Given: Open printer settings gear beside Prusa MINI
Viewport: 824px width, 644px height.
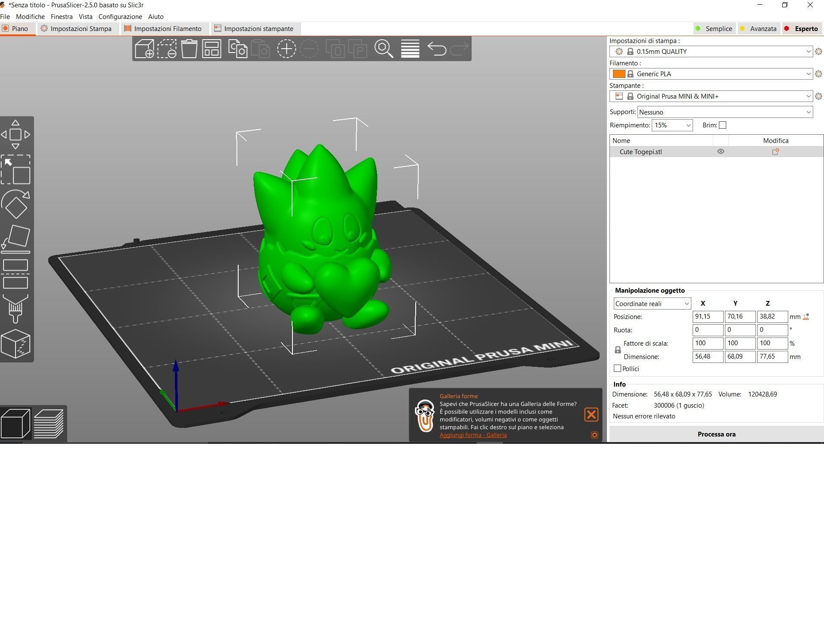Looking at the screenshot, I should [818, 96].
